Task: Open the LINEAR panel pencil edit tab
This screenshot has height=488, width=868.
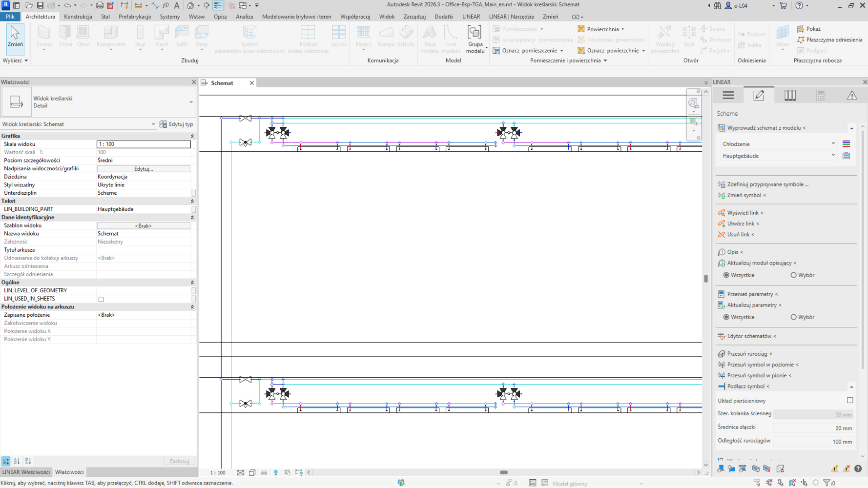Action: [758, 96]
